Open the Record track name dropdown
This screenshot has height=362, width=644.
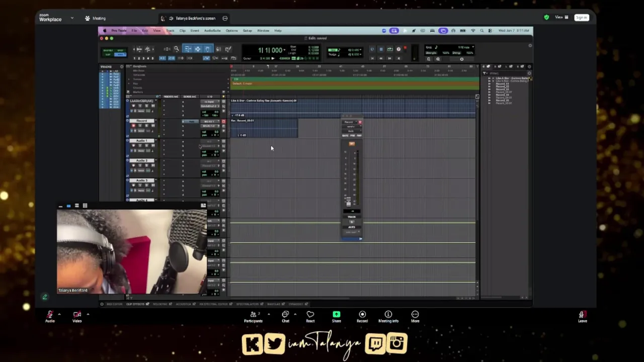click(x=156, y=121)
